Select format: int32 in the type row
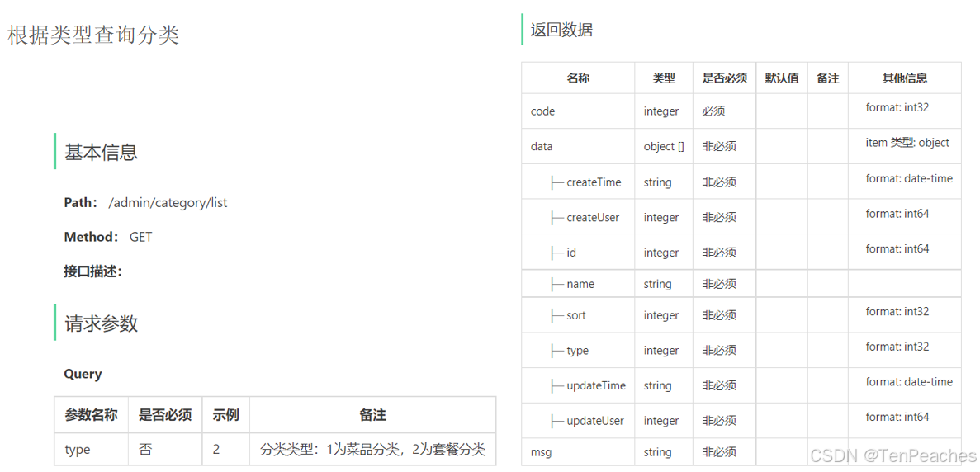This screenshot has height=472, width=980. pos(897,347)
